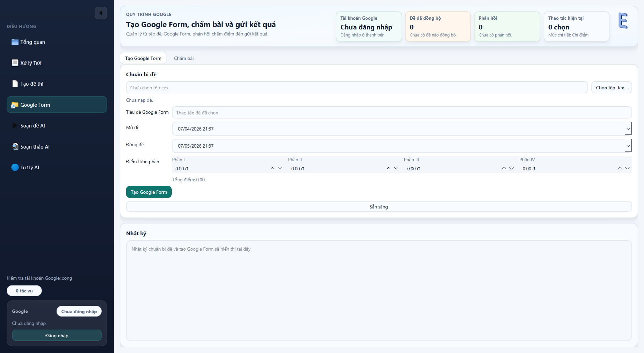Viewport: 644px width, 353px height.
Task: Open Tổng quan via its folder icon
Action: [x=15, y=42]
